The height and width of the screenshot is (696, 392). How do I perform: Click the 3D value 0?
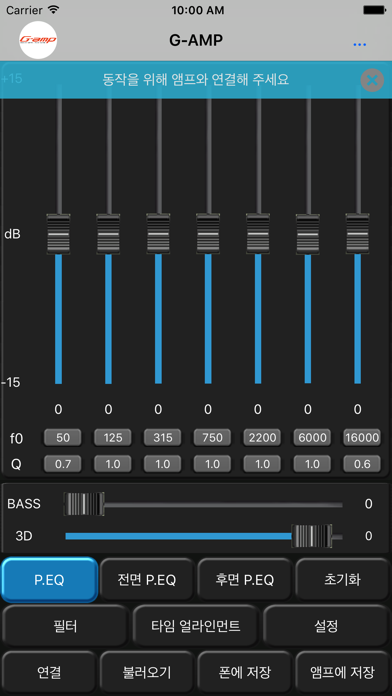[x=368, y=536]
